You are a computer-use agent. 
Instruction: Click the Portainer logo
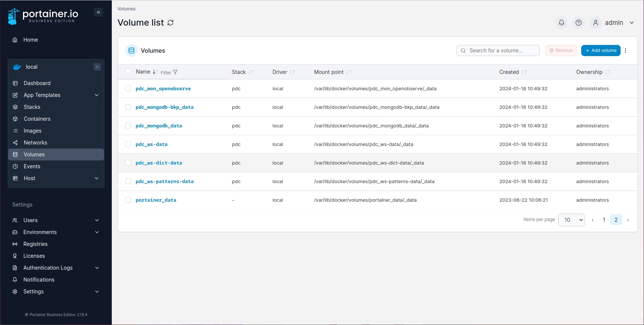43,16
